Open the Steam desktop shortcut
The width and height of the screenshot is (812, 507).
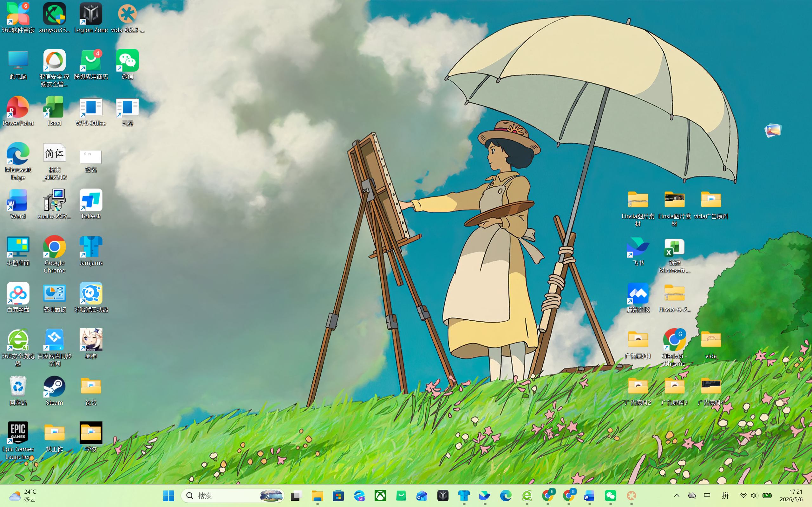(x=54, y=391)
